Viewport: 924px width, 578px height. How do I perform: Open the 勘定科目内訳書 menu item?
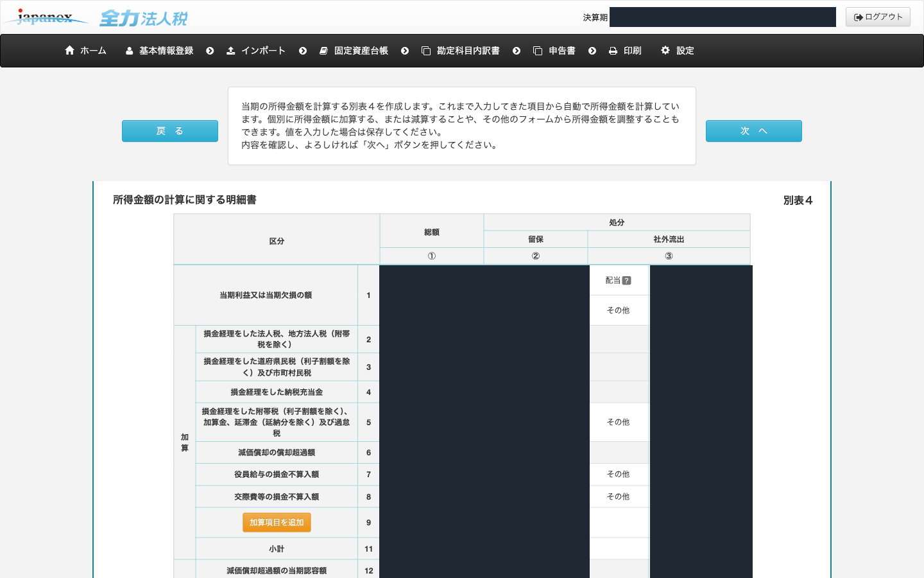461,51
